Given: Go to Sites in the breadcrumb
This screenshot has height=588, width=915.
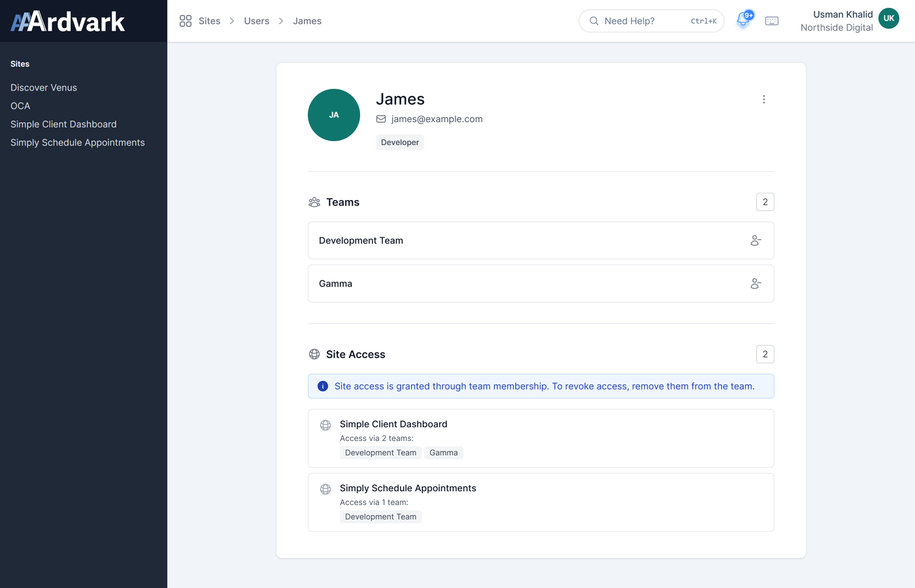Looking at the screenshot, I should click(x=209, y=21).
